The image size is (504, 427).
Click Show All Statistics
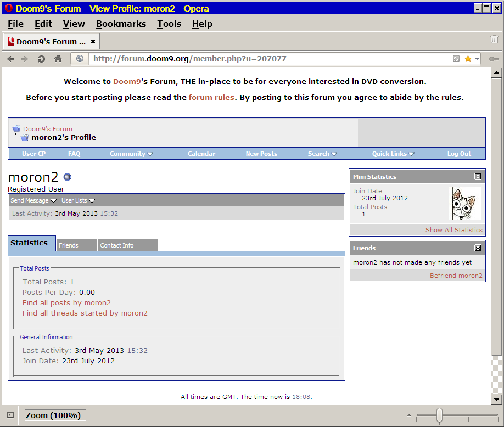(454, 230)
